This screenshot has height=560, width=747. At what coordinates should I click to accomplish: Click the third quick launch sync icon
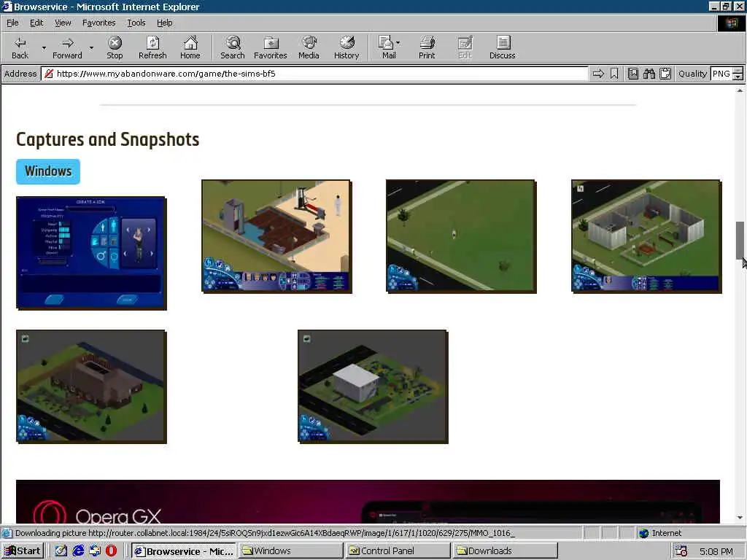95,551
